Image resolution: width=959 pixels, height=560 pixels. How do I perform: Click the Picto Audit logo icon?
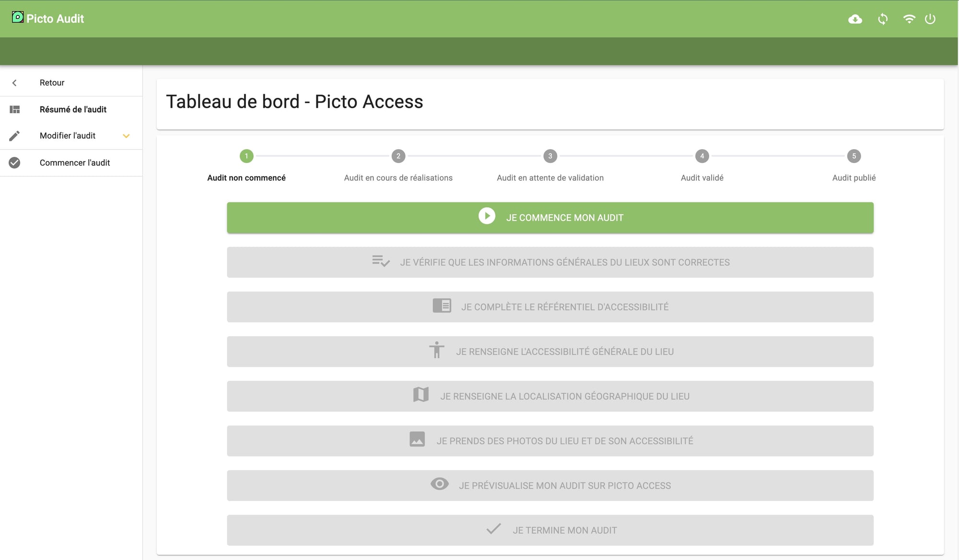pos(18,17)
